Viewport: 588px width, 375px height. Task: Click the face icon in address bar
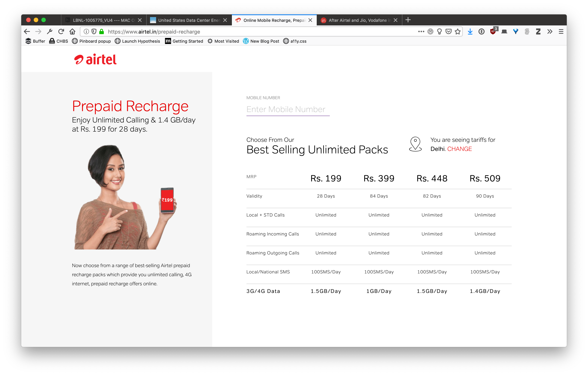430,31
